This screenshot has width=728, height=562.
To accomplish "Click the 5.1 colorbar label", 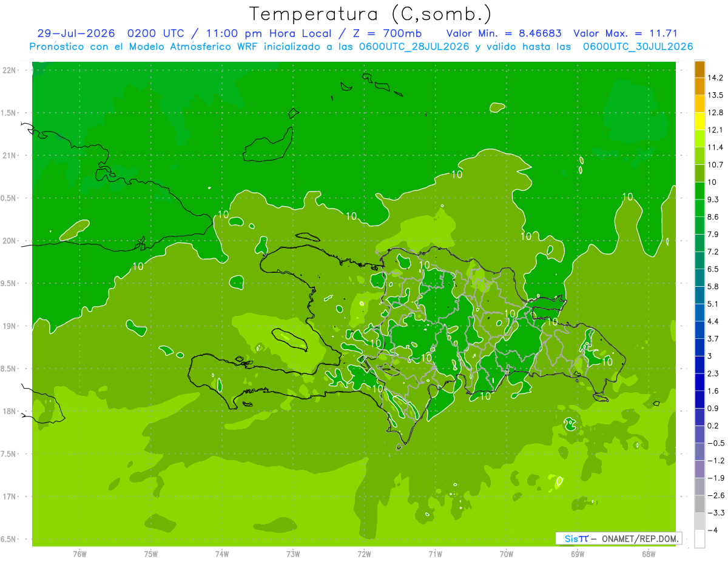I will coord(713,304).
